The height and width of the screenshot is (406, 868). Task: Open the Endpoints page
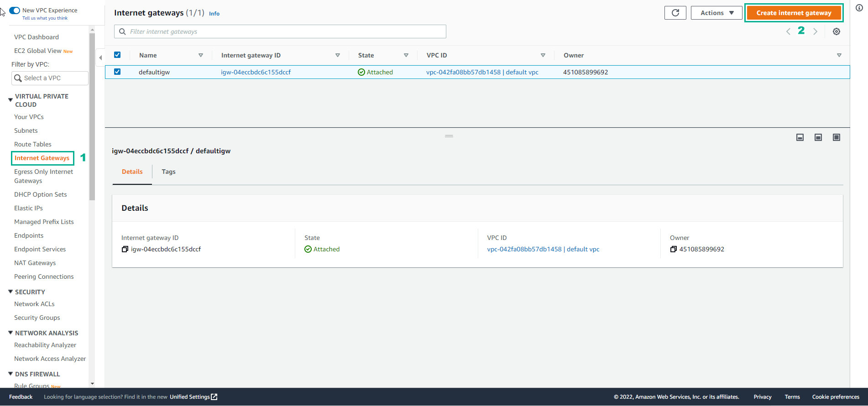pos(29,235)
